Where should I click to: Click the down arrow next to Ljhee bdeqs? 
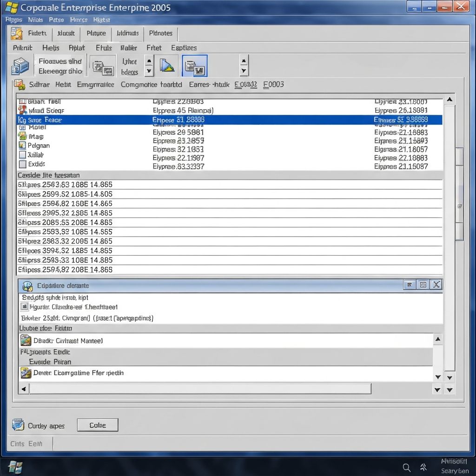pyautogui.click(x=149, y=71)
